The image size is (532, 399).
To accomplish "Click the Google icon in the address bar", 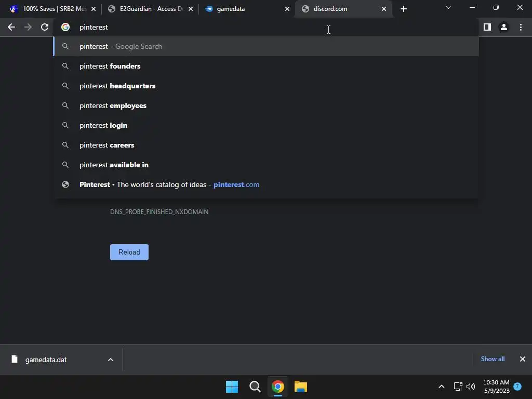I will (x=65, y=27).
